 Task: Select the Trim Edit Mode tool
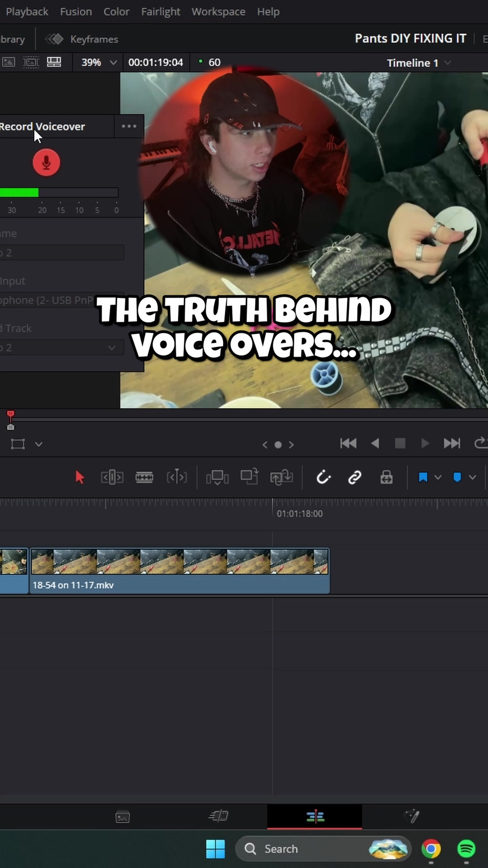pos(112,477)
